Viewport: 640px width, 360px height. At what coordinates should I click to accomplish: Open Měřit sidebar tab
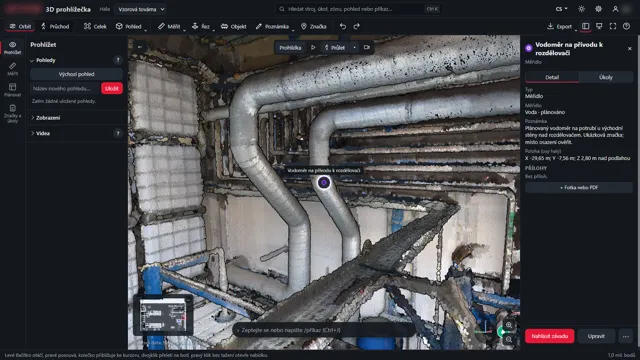click(x=13, y=69)
